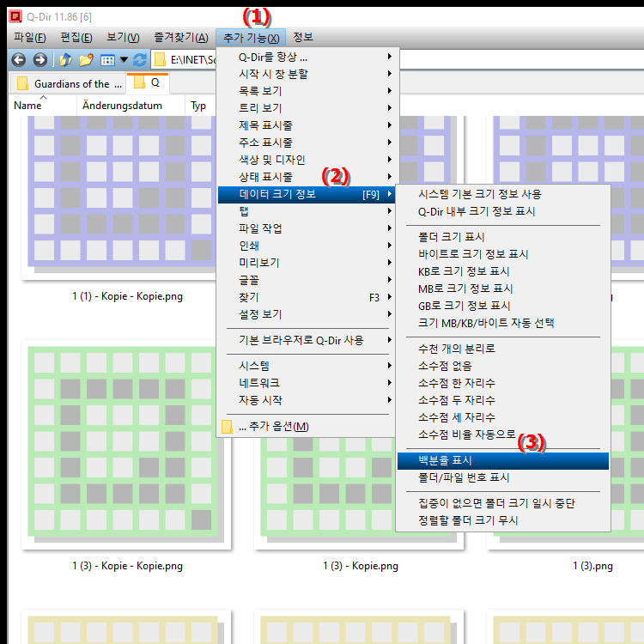
Task: Switch to 'Guardians of the ...' tab
Action: (x=69, y=84)
